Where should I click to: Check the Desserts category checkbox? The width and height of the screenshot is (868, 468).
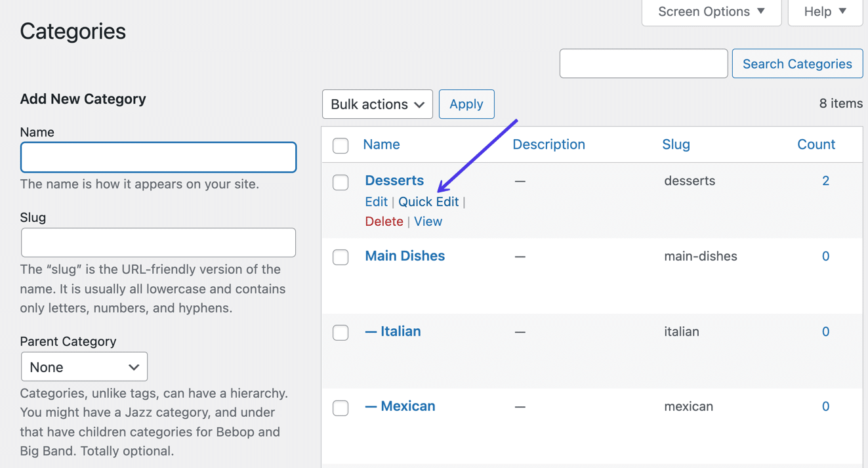[x=341, y=182]
